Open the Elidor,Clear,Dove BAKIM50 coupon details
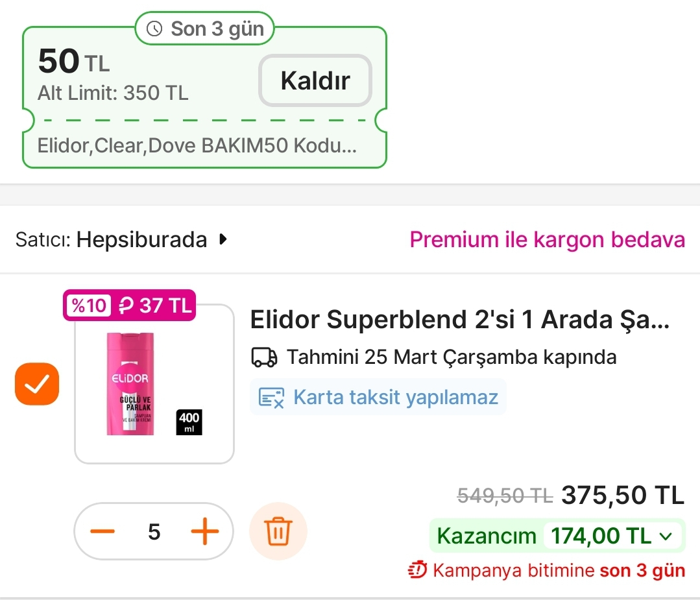Image resolution: width=700 pixels, height=600 pixels. 197,145
